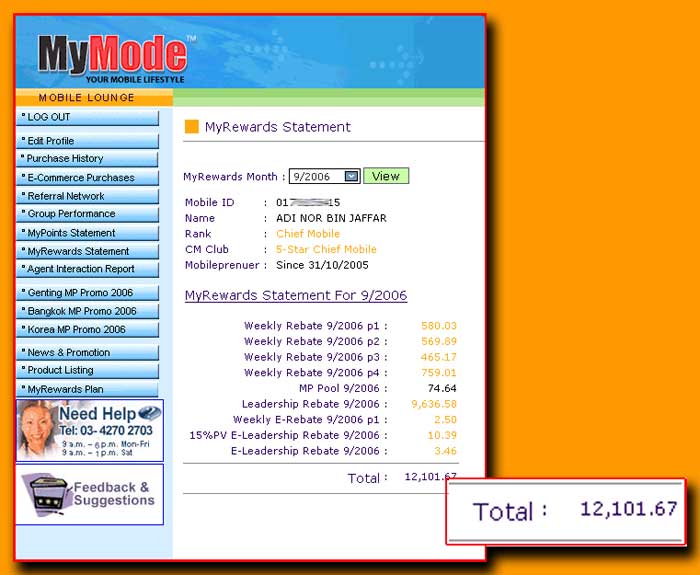Go to News & Promotion
Viewport: 700px width, 575px height.
[x=87, y=353]
